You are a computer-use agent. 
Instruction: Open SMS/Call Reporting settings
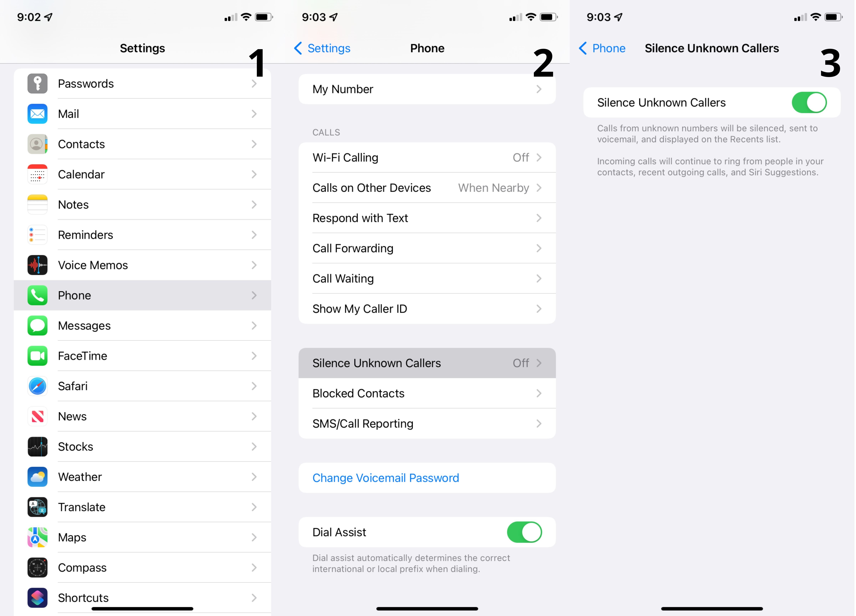pos(426,423)
